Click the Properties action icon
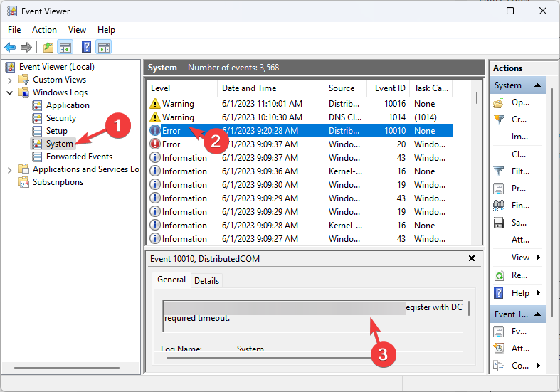This screenshot has width=560, height=392. coord(499,189)
